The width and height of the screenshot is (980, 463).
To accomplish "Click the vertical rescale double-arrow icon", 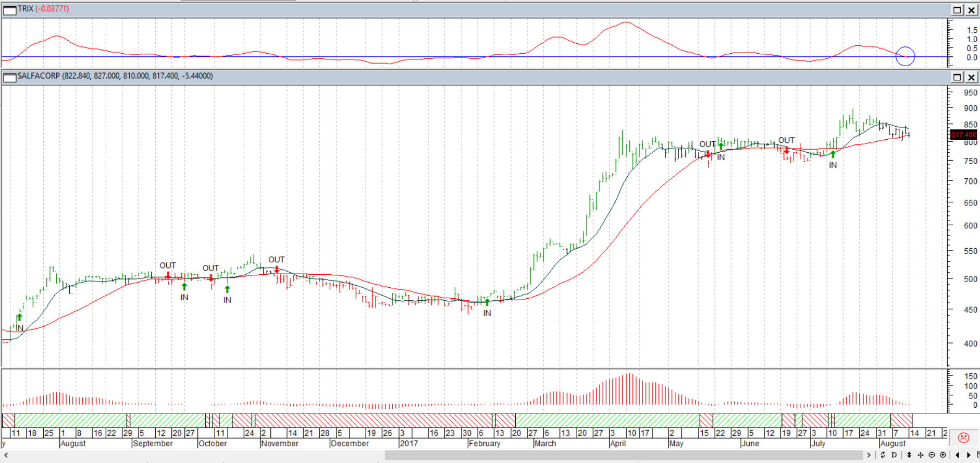I will [x=909, y=455].
